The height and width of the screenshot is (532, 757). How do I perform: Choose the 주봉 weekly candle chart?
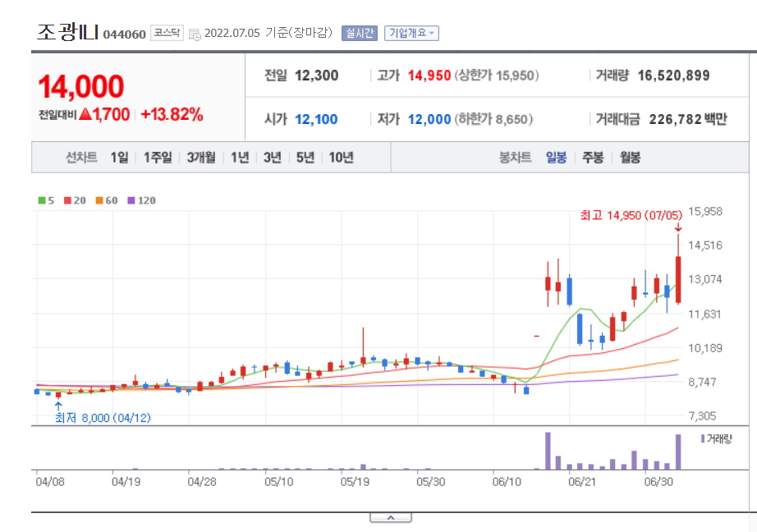tap(593, 158)
